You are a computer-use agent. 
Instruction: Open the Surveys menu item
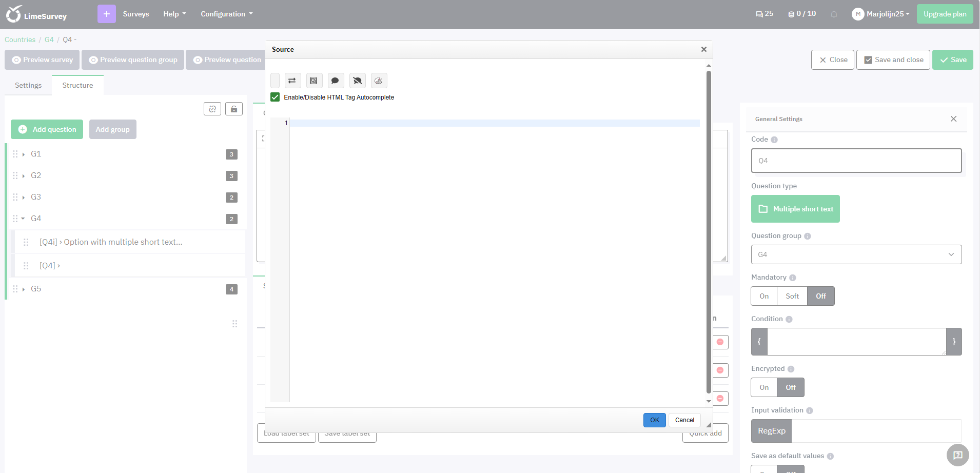pyautogui.click(x=136, y=14)
